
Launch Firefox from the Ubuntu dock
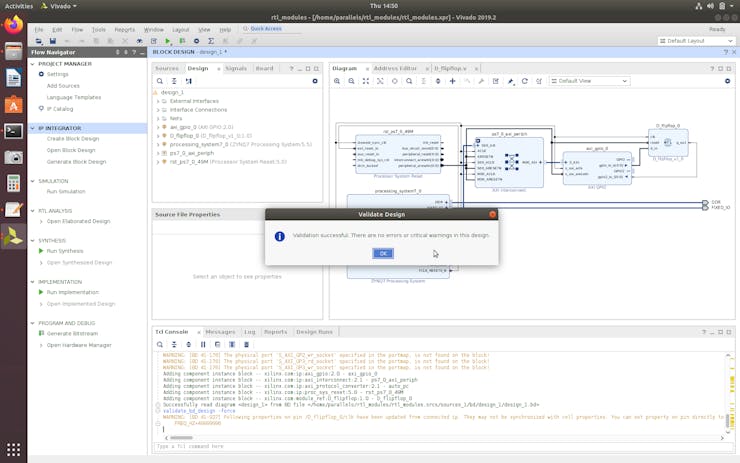coord(13,25)
